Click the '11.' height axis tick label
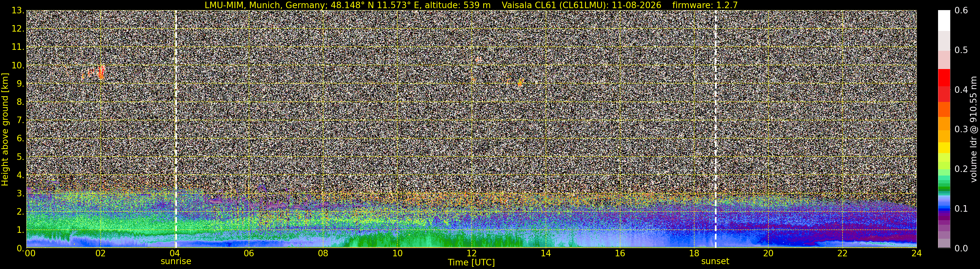This screenshot has width=980, height=269. click(18, 47)
